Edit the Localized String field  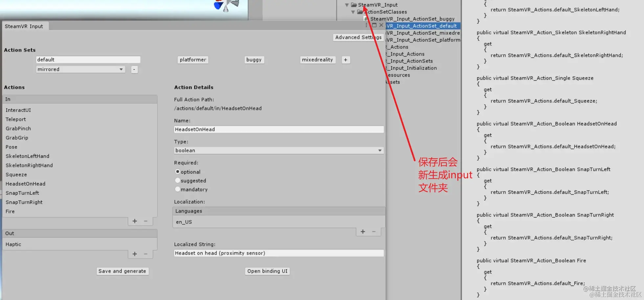279,253
